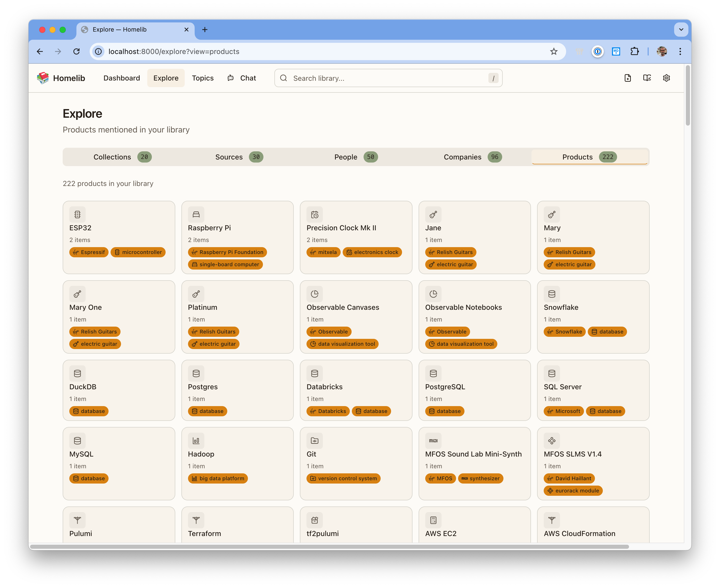Open the reading view book icon
Image resolution: width=720 pixels, height=588 pixels.
click(647, 78)
